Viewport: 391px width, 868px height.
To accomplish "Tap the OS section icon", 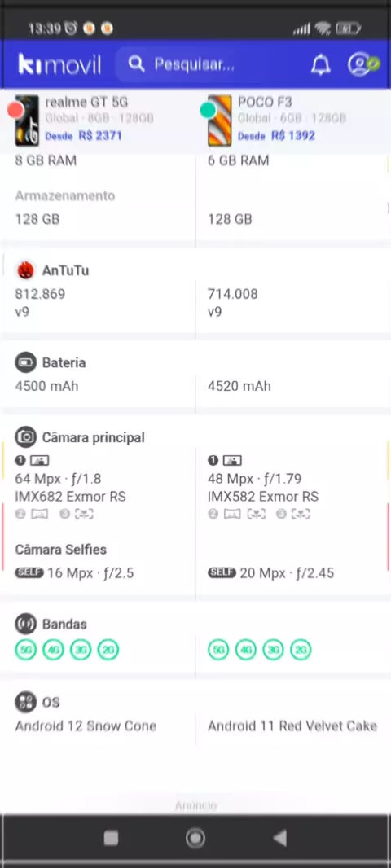I will 25,702.
